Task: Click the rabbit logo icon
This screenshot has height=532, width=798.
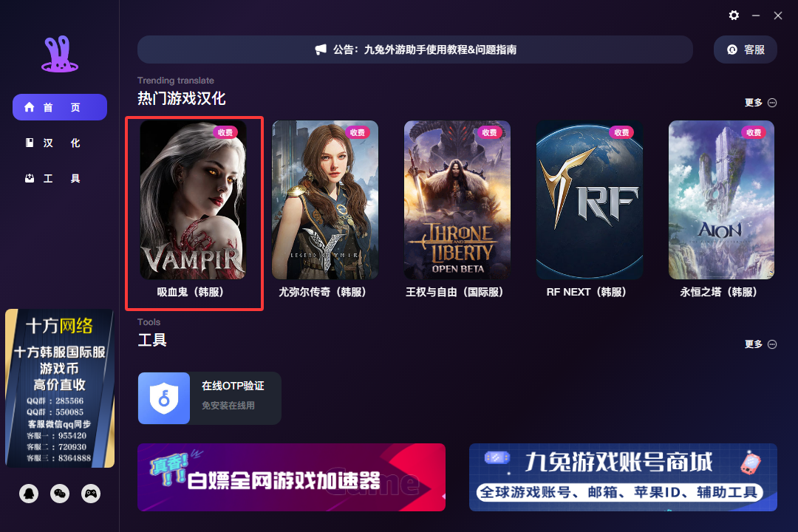Action: (60, 54)
